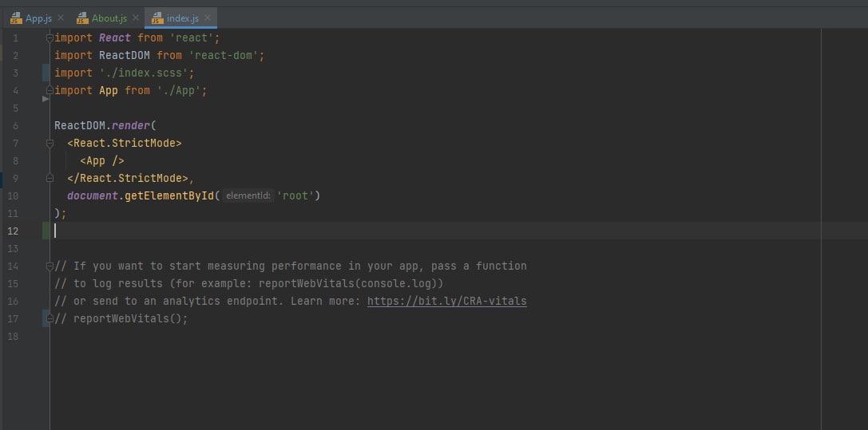
Task: Click the getElementById method call
Action: point(168,195)
